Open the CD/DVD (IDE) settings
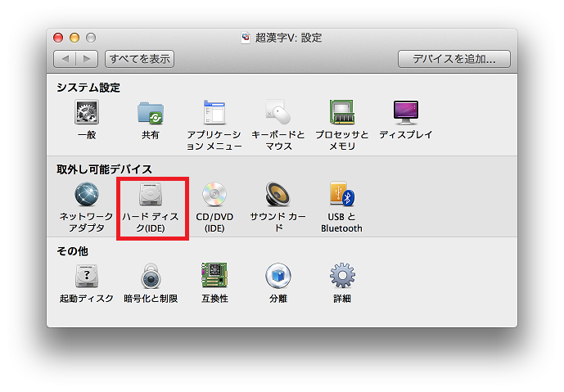The height and width of the screenshot is (392, 564). (x=214, y=196)
